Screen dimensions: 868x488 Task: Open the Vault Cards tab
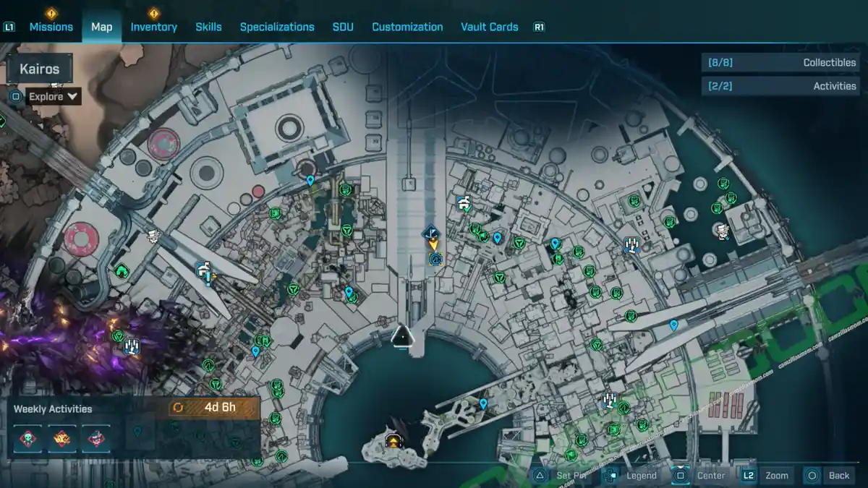[x=489, y=27]
